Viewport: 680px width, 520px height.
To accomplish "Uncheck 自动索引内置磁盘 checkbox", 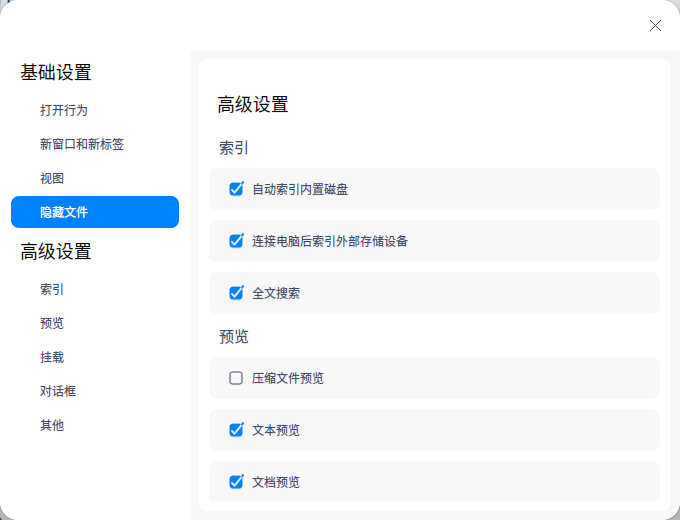I will coord(236,189).
